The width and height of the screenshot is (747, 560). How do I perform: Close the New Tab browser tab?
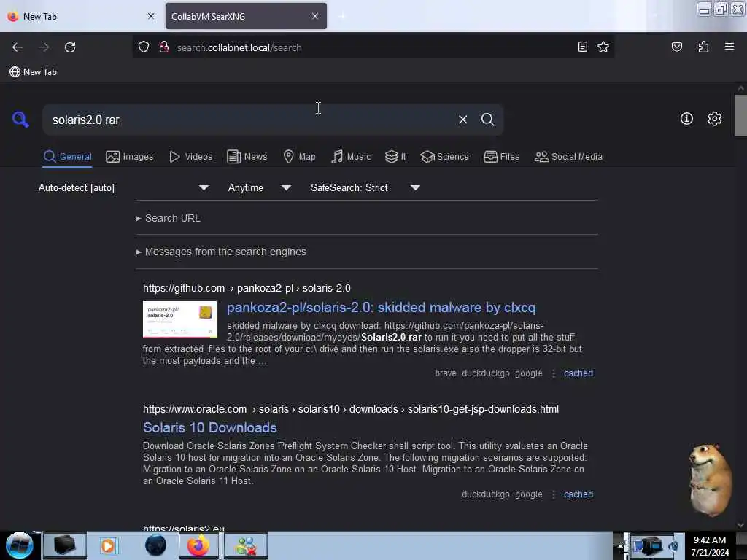(x=151, y=16)
